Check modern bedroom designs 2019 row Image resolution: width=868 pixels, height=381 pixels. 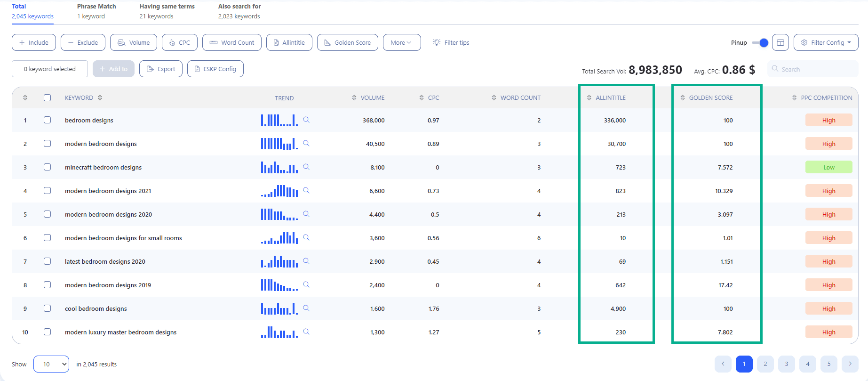point(47,284)
